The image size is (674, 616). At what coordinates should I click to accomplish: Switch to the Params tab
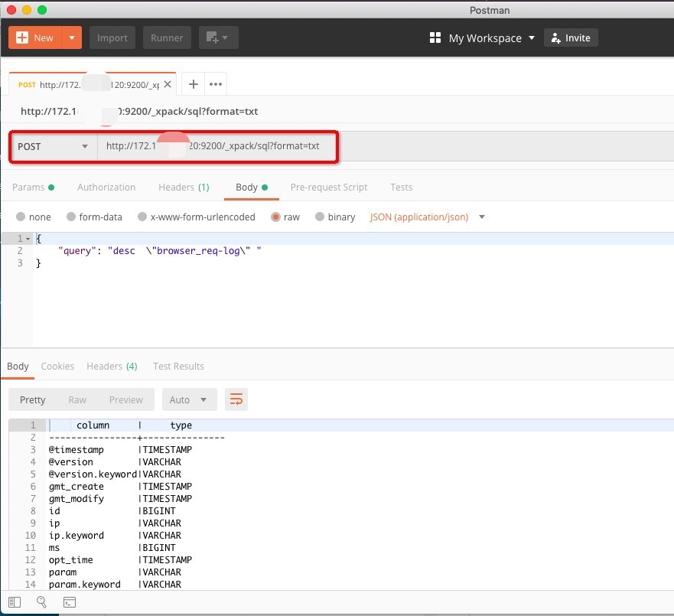[33, 187]
